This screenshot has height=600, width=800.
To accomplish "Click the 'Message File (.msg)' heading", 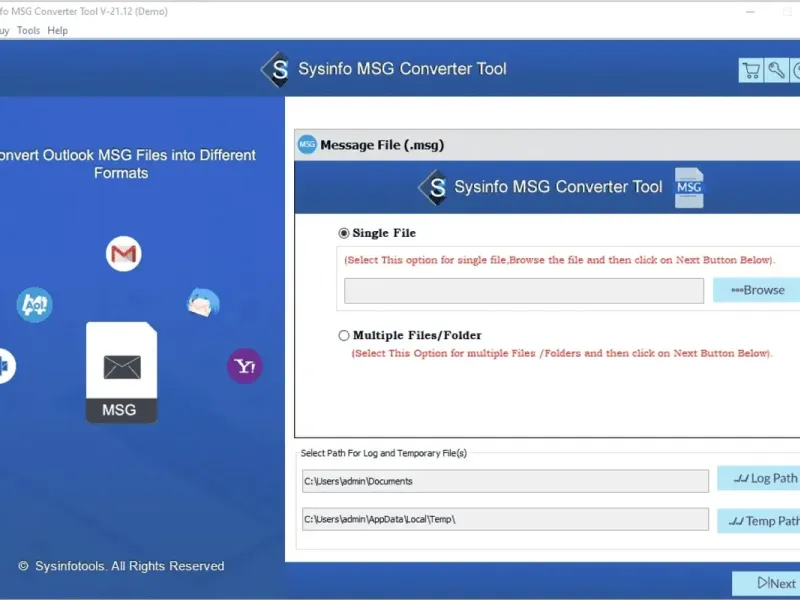I will tap(382, 145).
